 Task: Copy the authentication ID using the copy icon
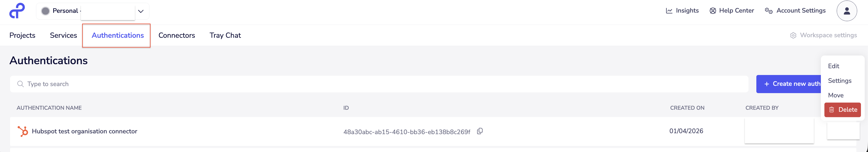[480, 131]
